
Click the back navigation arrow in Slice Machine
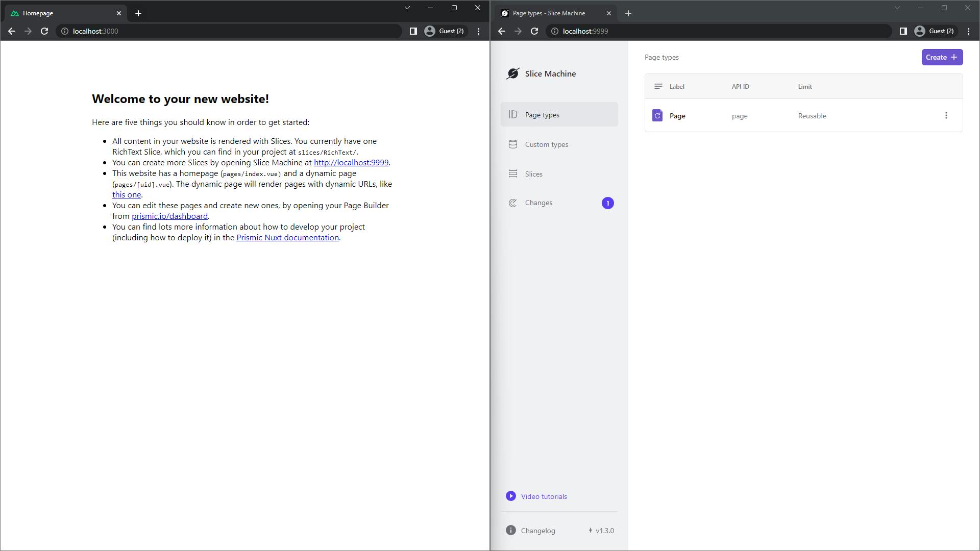[501, 31]
